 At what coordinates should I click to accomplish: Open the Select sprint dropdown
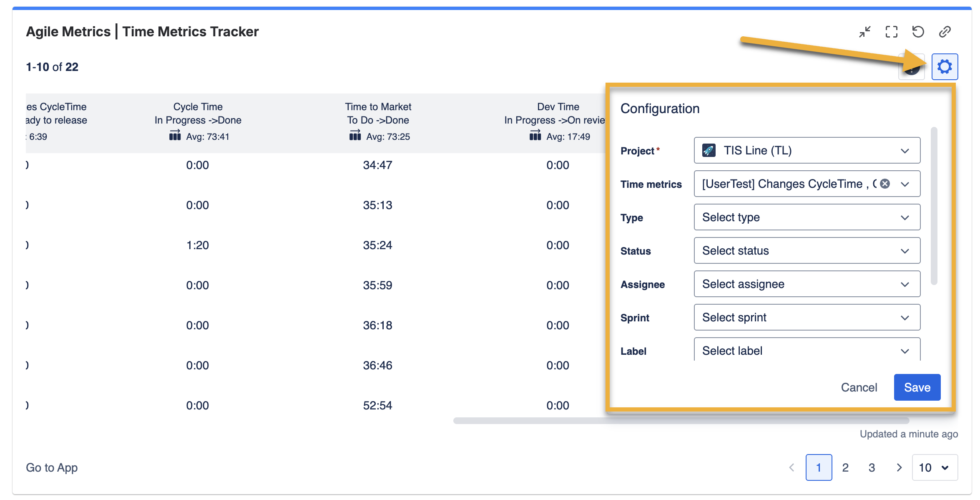(x=807, y=317)
